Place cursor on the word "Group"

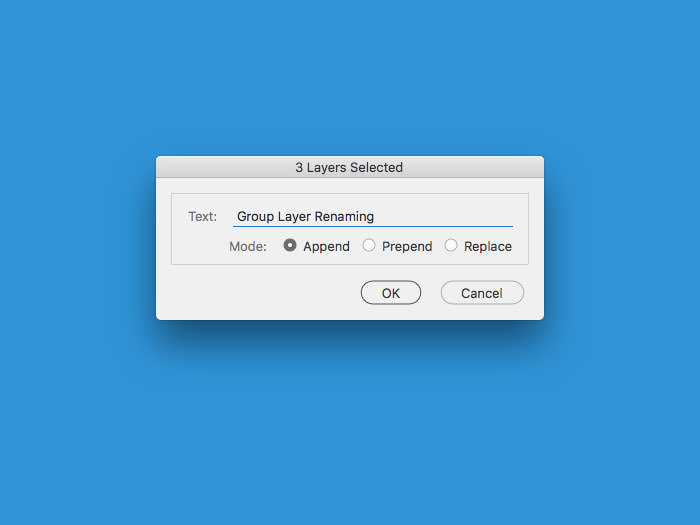[x=255, y=217]
